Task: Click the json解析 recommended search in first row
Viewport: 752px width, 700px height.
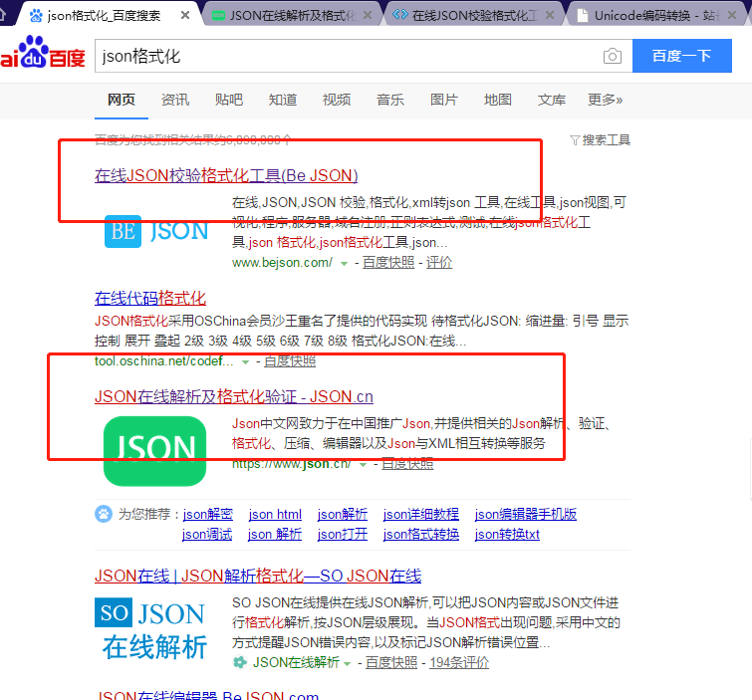Action: pos(343,514)
